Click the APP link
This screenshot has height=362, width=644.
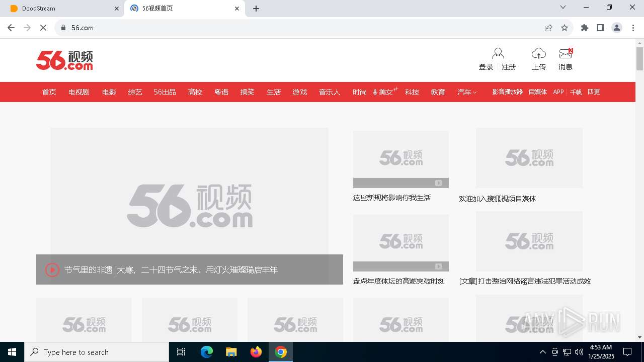point(558,92)
